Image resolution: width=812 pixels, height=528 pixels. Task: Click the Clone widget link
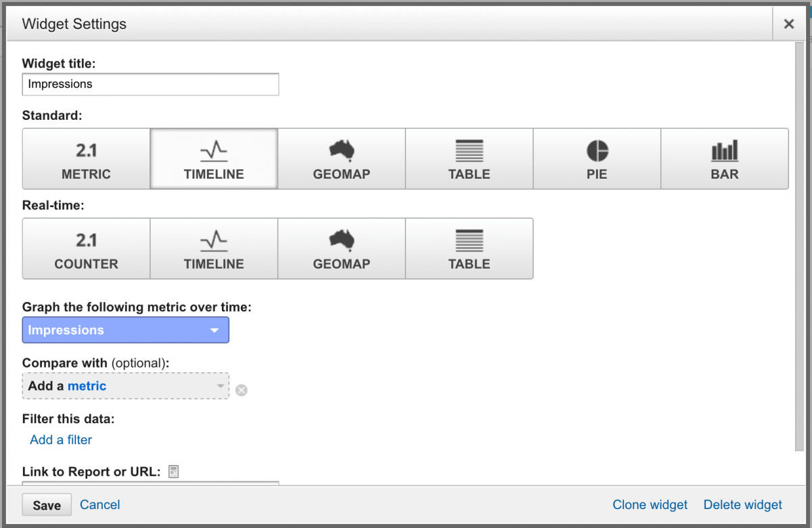[650, 504]
